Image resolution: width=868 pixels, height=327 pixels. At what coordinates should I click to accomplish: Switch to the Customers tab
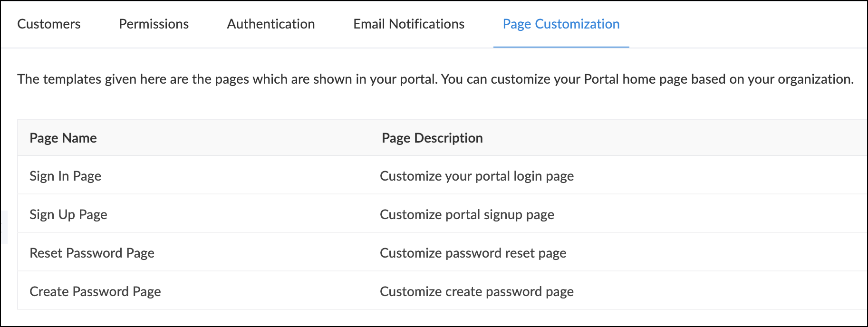point(49,24)
